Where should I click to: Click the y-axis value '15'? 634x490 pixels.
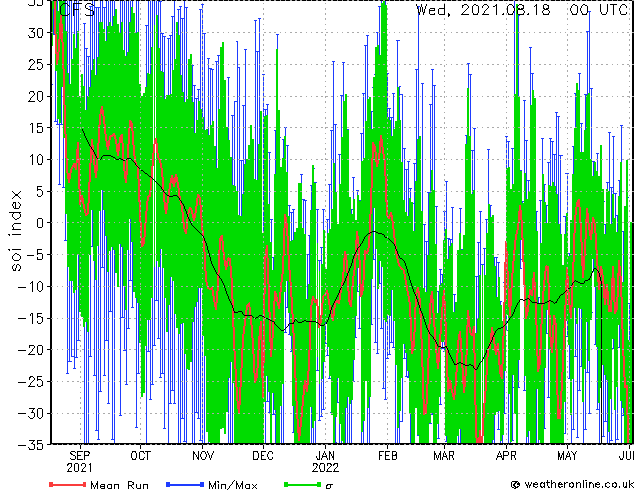[x=36, y=128]
